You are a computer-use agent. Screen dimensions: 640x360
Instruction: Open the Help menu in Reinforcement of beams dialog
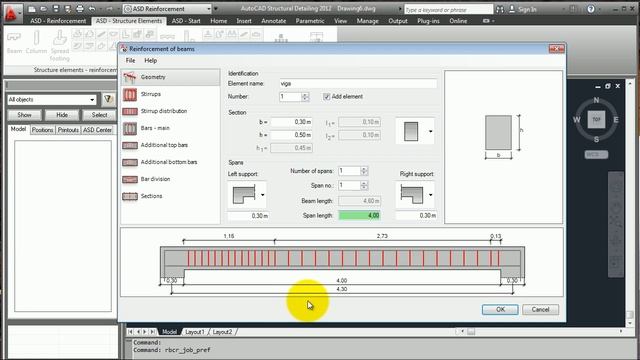click(151, 60)
